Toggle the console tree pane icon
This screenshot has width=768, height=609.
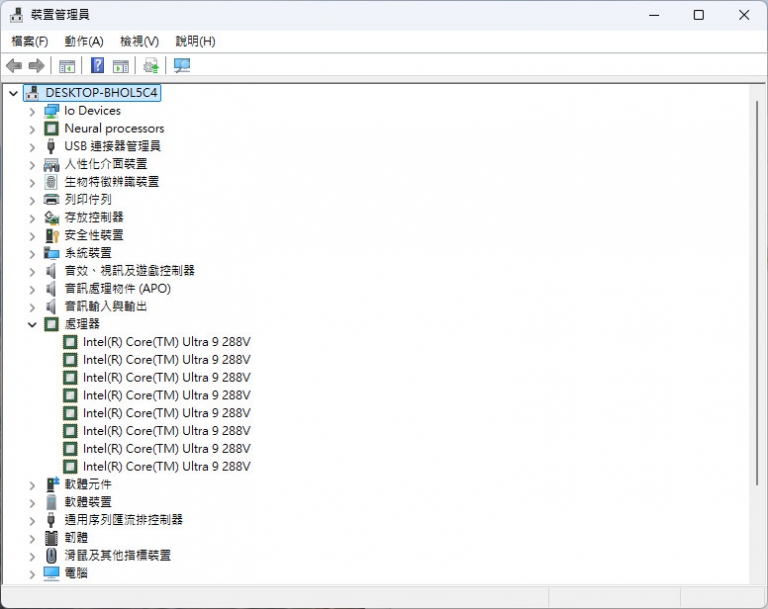click(67, 66)
